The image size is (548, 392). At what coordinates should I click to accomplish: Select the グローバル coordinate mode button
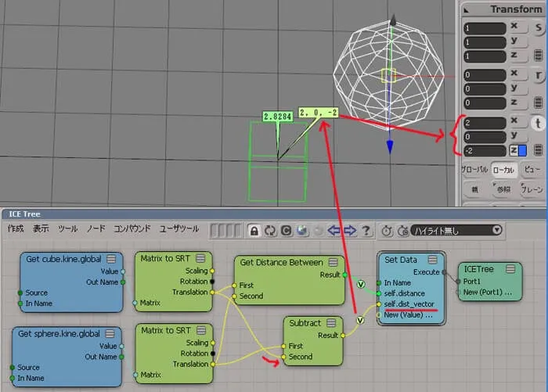[x=474, y=170]
